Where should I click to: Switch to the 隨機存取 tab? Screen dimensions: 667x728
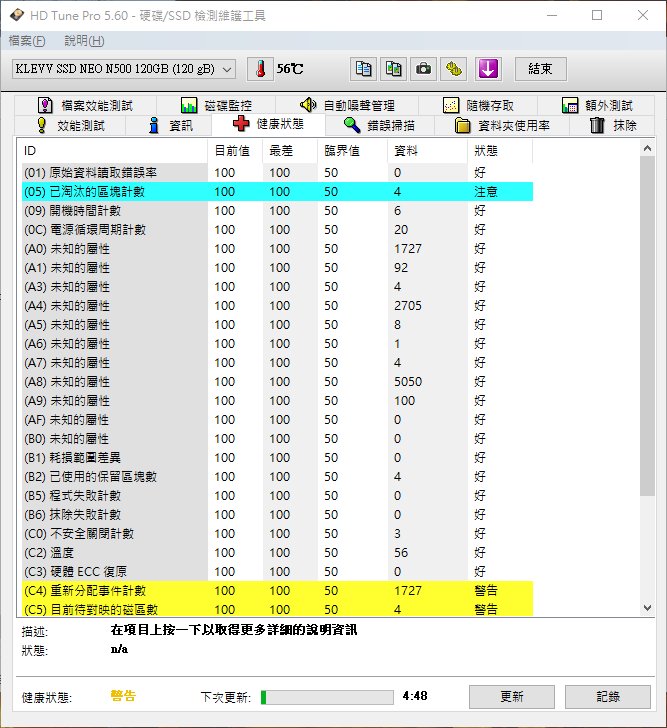point(478,105)
